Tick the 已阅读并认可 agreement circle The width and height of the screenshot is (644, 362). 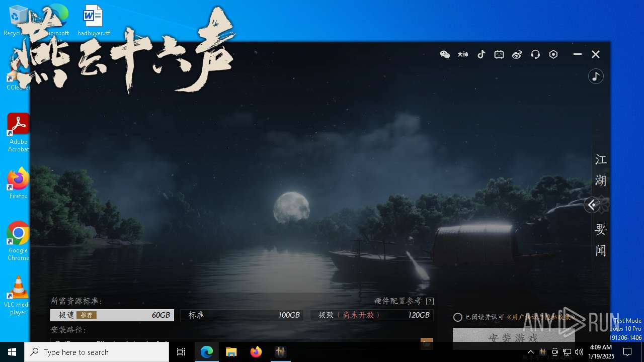[458, 317]
